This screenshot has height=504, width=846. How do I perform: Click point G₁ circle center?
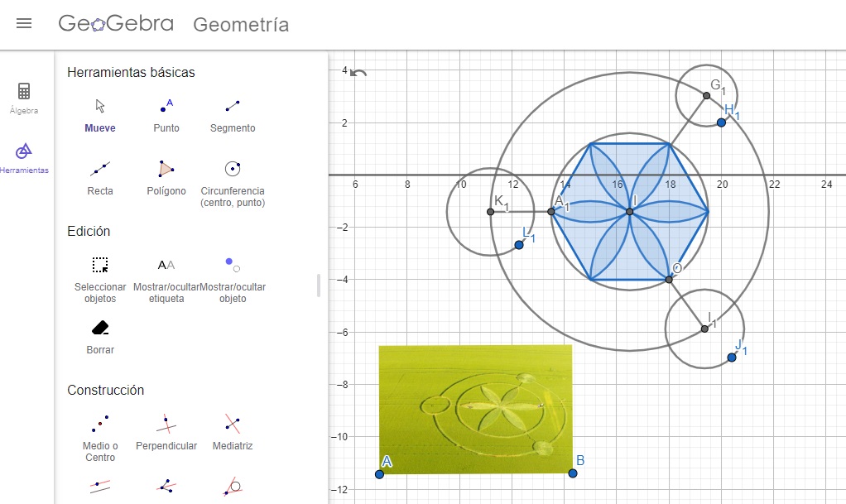point(706,95)
